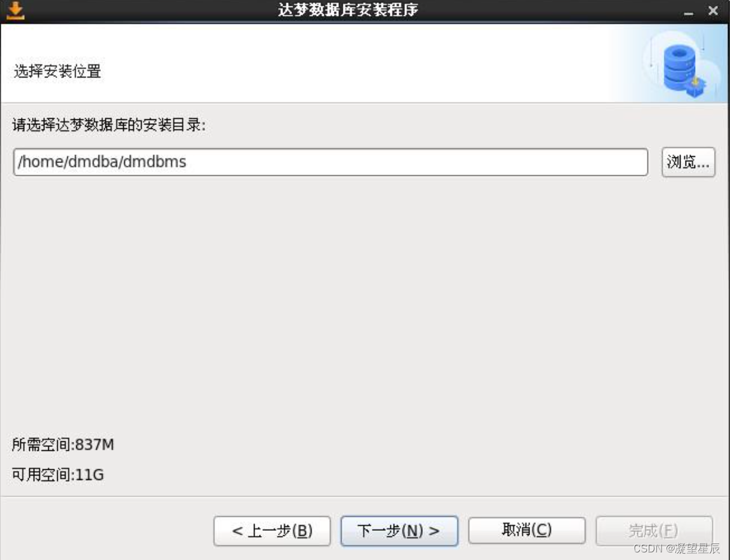Click the 所需空间:837M text
The height and width of the screenshot is (560, 730).
click(x=63, y=444)
